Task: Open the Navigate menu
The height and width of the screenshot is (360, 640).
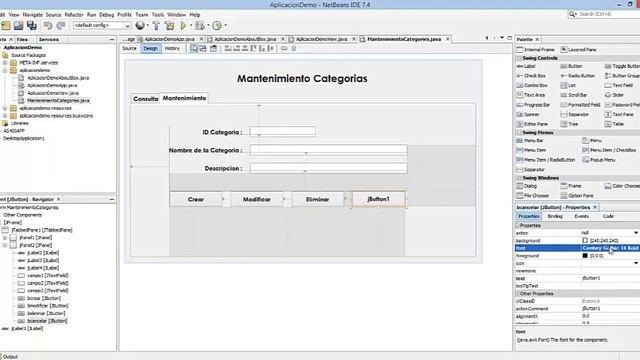Action: pos(33,15)
